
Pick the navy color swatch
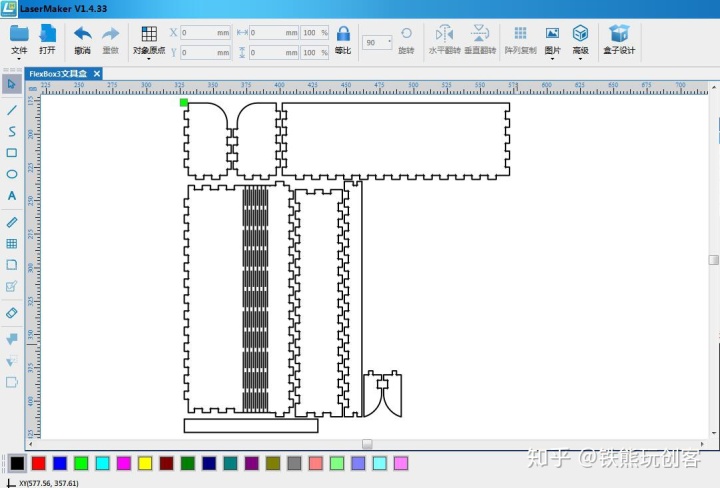(x=209, y=463)
